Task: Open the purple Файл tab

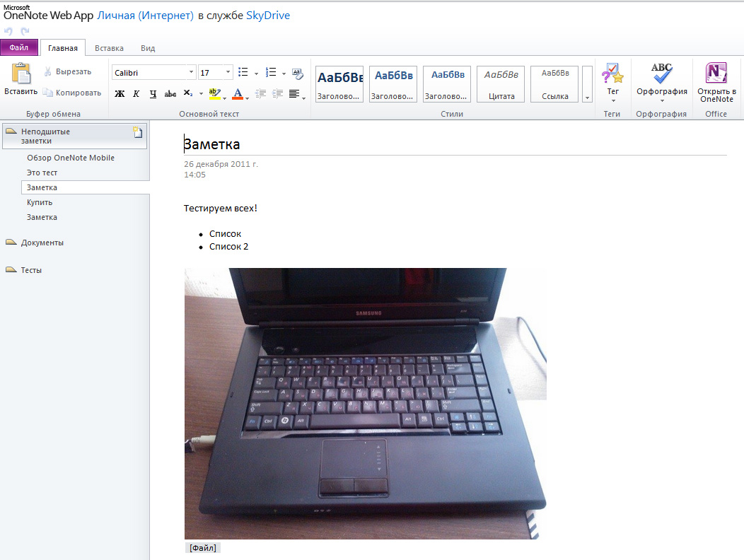Action: (x=19, y=48)
